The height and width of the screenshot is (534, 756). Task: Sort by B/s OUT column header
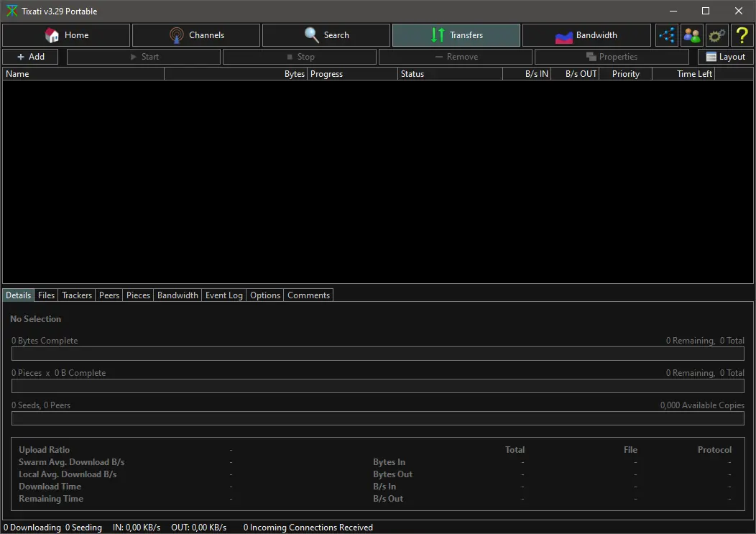(575, 74)
